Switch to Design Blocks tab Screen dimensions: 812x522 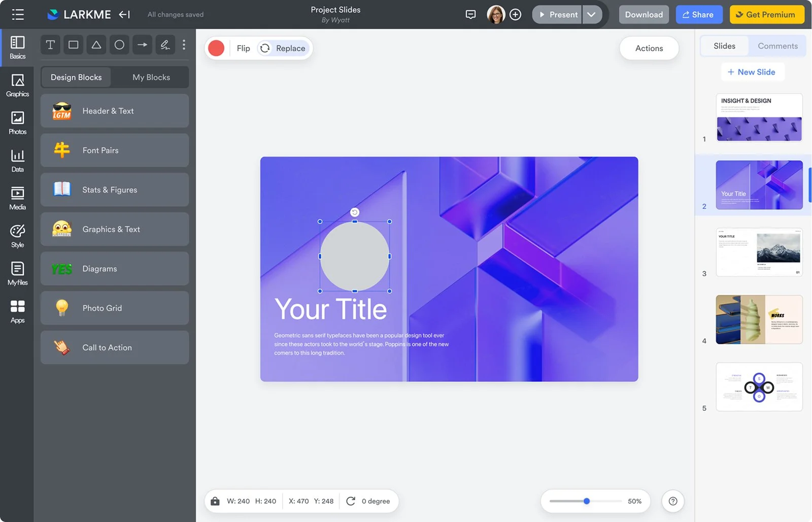pyautogui.click(x=76, y=77)
